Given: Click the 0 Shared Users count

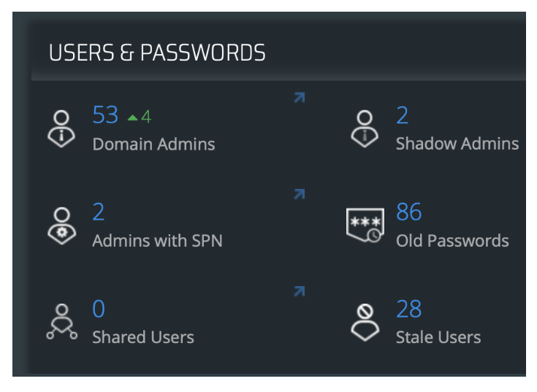Looking at the screenshot, I should 99,310.
